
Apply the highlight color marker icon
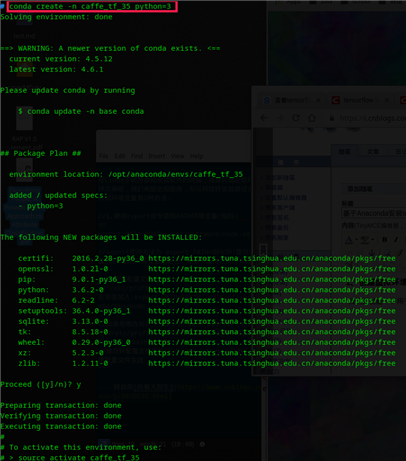pos(365,239)
